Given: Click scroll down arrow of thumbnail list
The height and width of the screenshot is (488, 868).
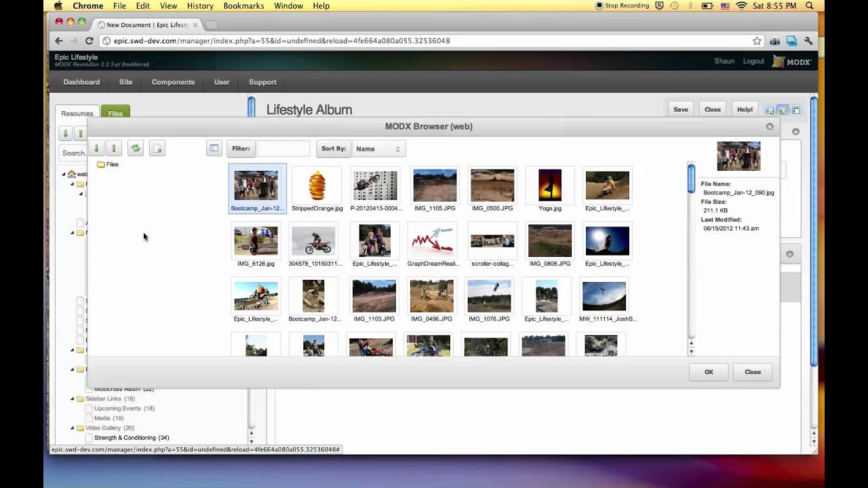Looking at the screenshot, I should coord(691,352).
